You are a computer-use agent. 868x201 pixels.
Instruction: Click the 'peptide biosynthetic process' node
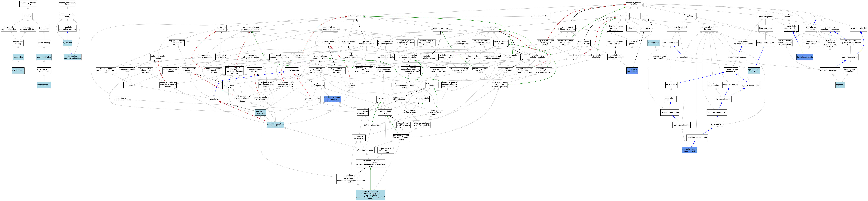pyautogui.click(x=132, y=85)
